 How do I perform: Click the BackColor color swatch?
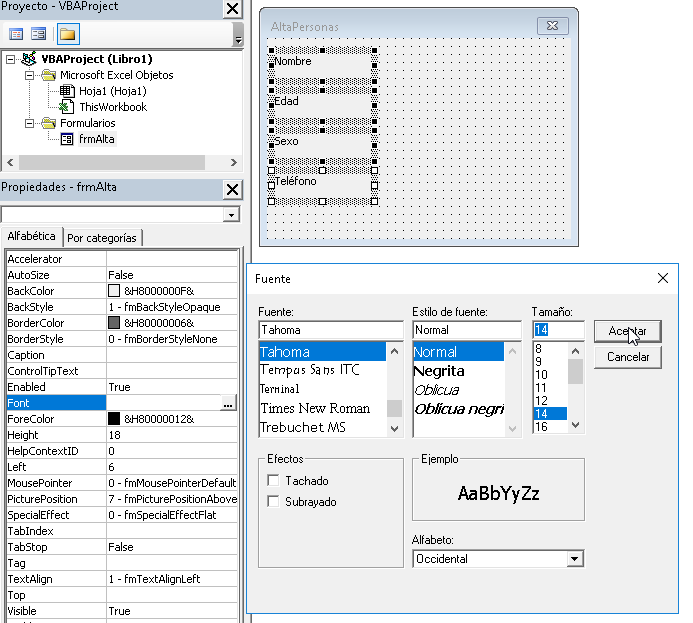114,291
